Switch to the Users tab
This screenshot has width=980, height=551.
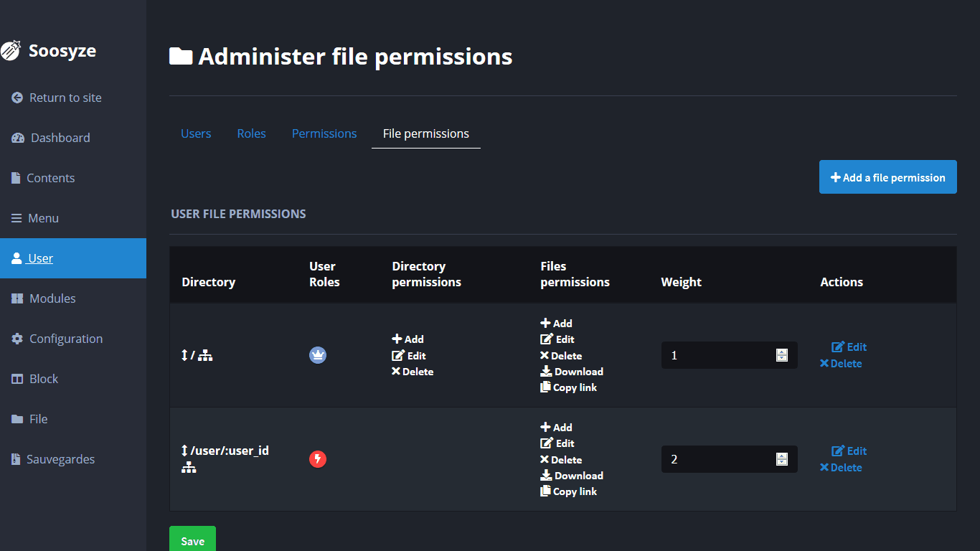(196, 133)
